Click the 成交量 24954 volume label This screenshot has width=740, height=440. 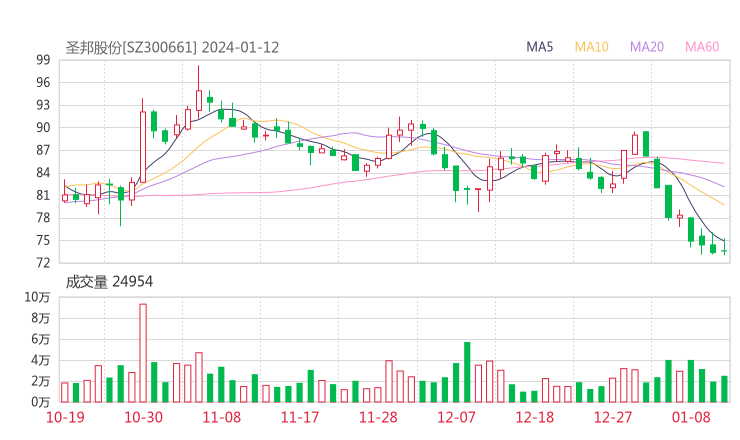pyautogui.click(x=109, y=282)
